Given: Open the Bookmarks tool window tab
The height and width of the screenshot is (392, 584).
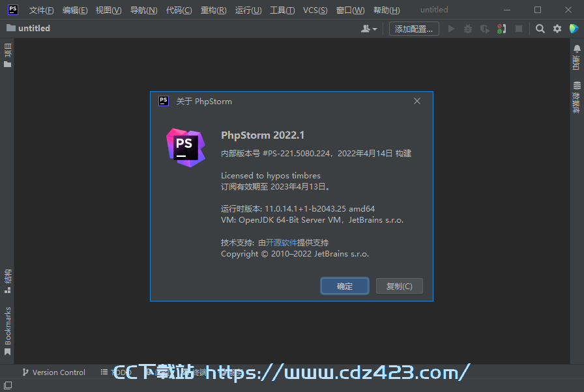Looking at the screenshot, I should (7, 331).
